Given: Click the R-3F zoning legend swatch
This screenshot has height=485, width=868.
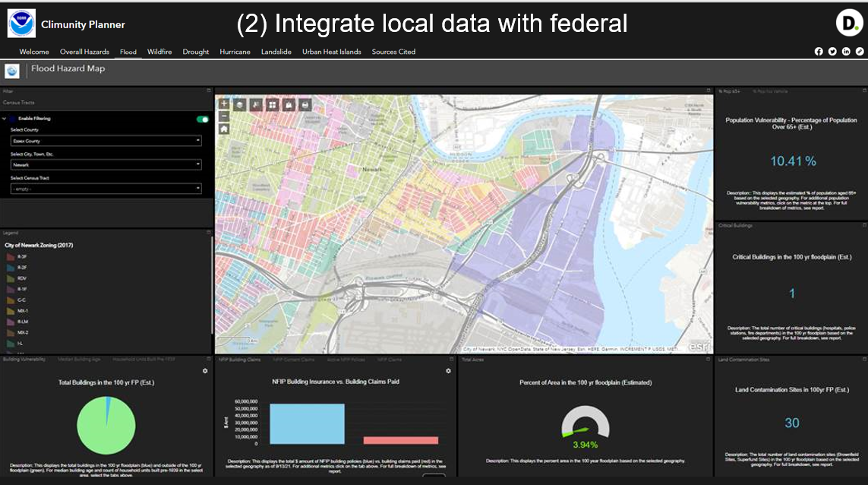Looking at the screenshot, I should pos(11,257).
